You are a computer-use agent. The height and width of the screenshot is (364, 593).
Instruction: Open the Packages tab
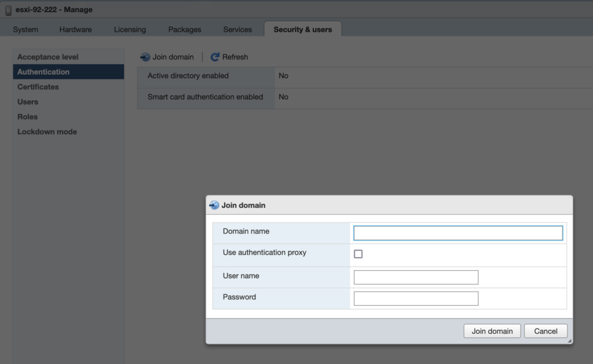[185, 30]
